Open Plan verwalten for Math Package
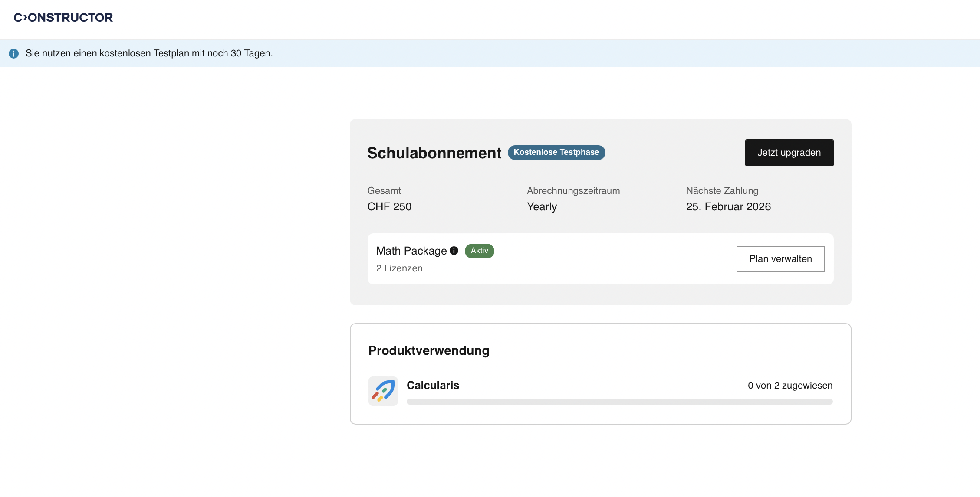980x497 pixels. point(780,259)
